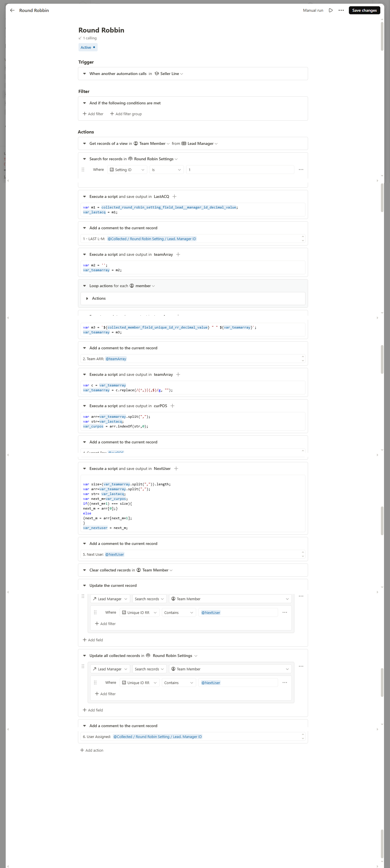Viewport: 390px width, 868px height.
Task: Run the automation with the play icon
Action: [x=331, y=11]
